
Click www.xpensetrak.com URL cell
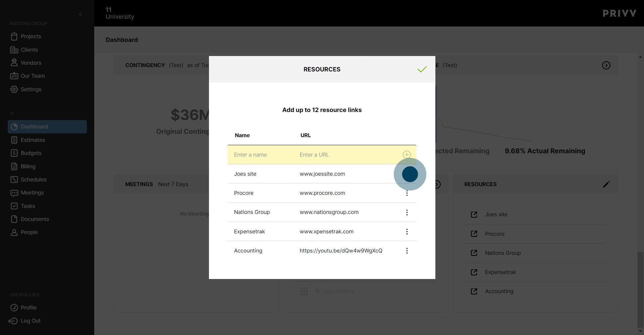pos(327,231)
